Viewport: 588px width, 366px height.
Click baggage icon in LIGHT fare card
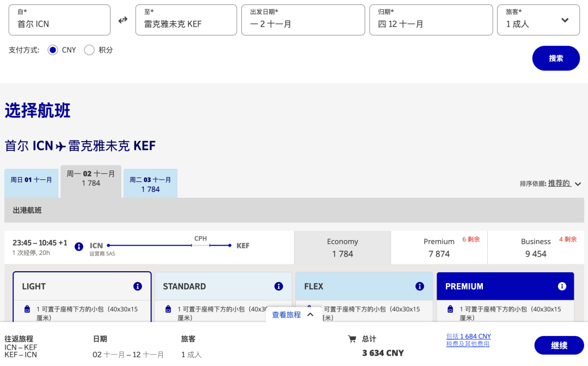point(27,309)
